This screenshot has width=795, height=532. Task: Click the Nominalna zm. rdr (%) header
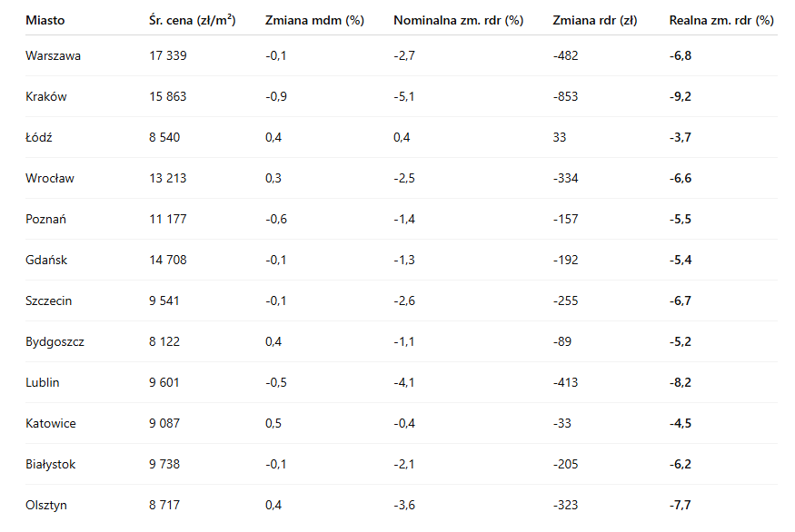(458, 20)
